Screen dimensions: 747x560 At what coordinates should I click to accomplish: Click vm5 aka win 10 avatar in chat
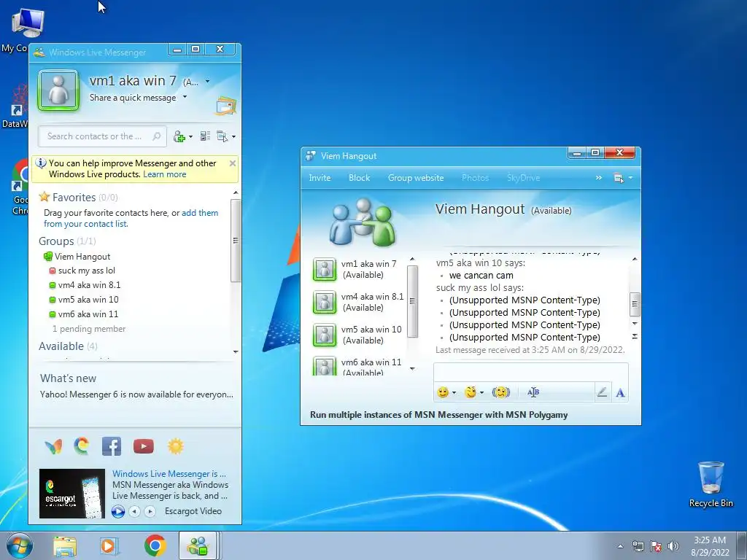point(325,335)
